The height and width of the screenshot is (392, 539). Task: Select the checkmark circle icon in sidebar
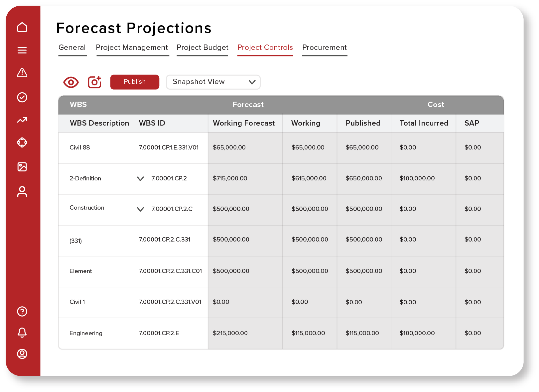22,97
